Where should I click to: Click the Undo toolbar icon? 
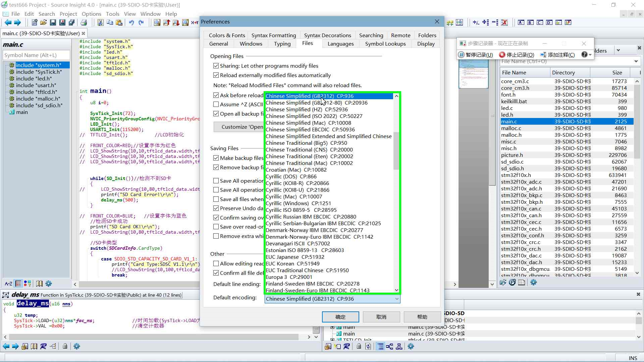point(131,22)
